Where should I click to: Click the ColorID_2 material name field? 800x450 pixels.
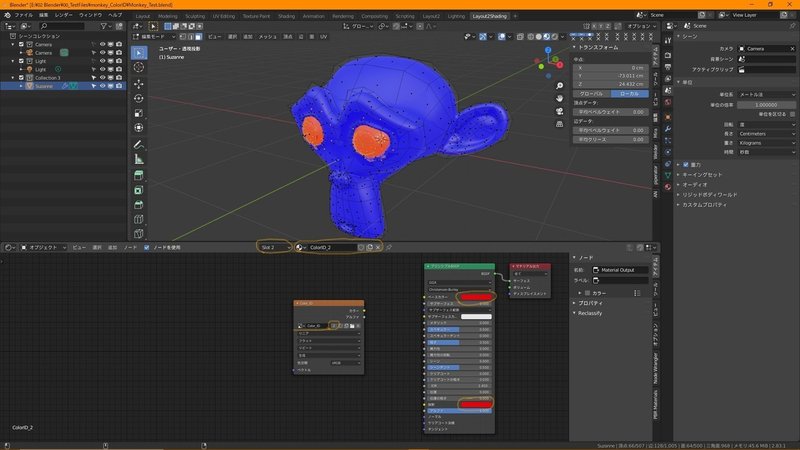[x=332, y=247]
